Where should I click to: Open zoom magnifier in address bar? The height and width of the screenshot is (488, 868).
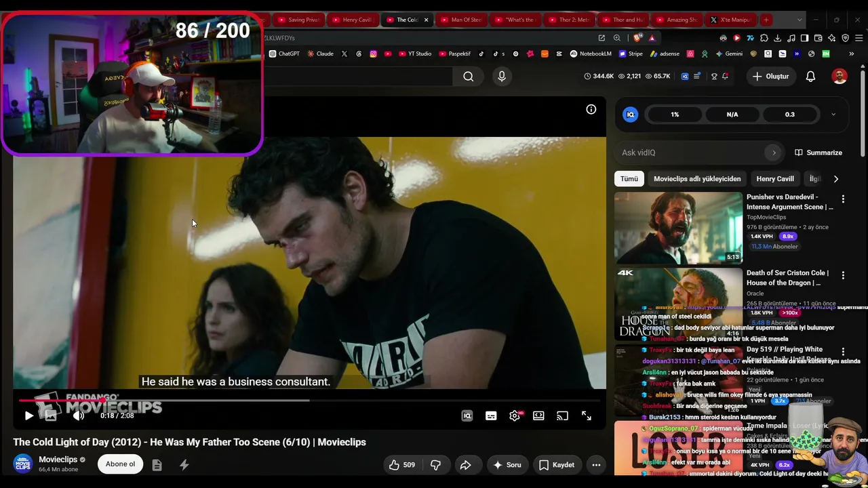click(x=617, y=38)
